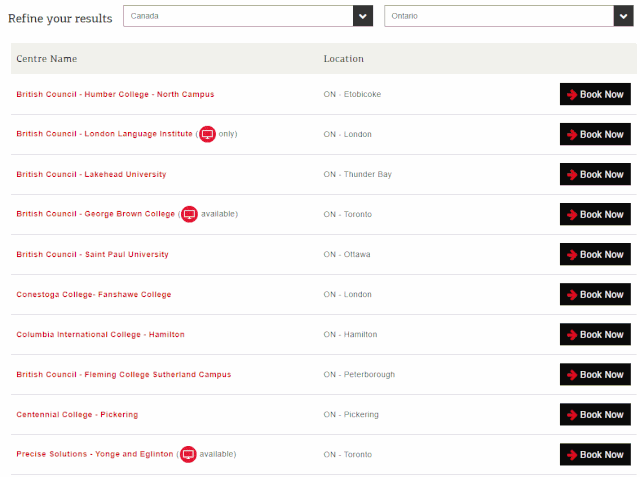
Task: Book Now for George Brown College
Action: 595,214
